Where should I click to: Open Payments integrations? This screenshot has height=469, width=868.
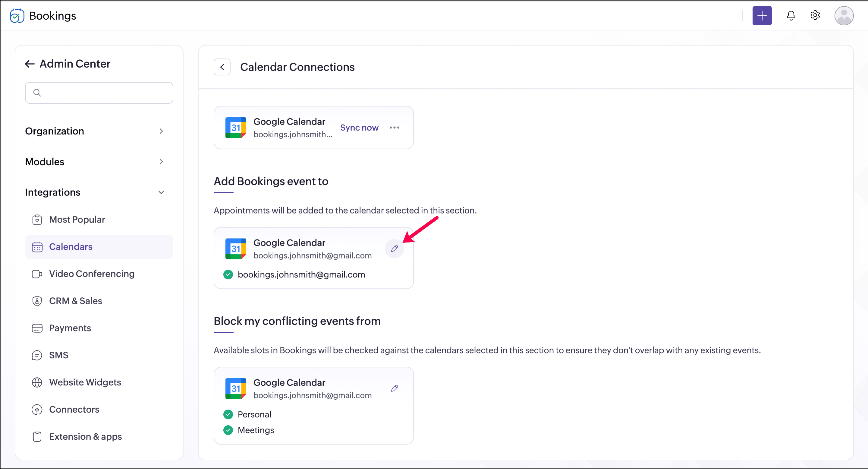[99, 328]
